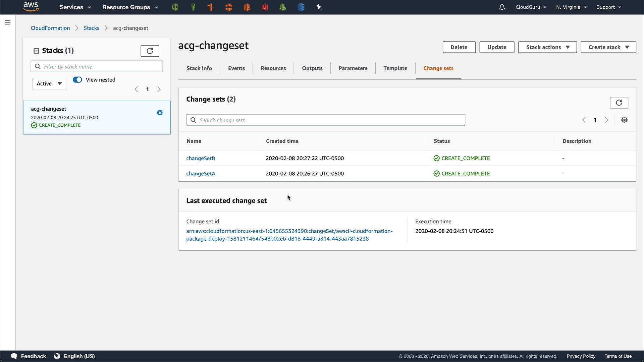Expand the Stack actions dropdown

pyautogui.click(x=547, y=47)
